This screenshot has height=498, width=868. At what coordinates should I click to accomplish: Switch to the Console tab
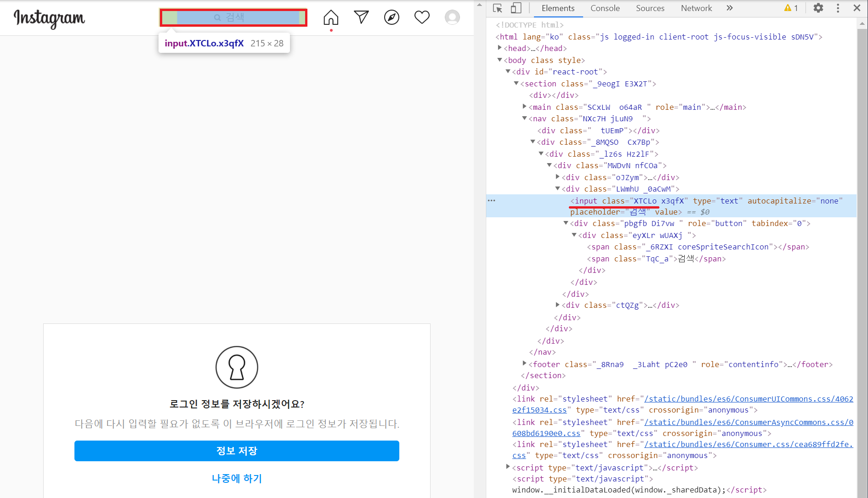(605, 8)
